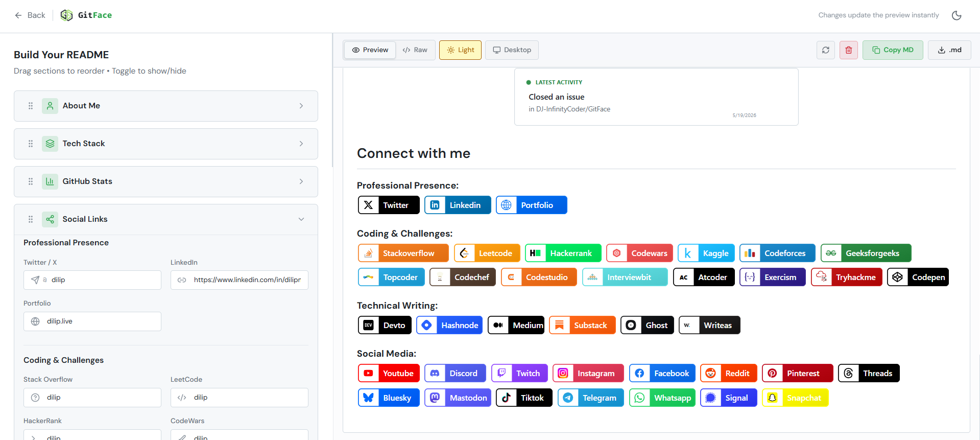The image size is (980, 440).
Task: Open the Writeas badge
Action: click(x=709, y=325)
